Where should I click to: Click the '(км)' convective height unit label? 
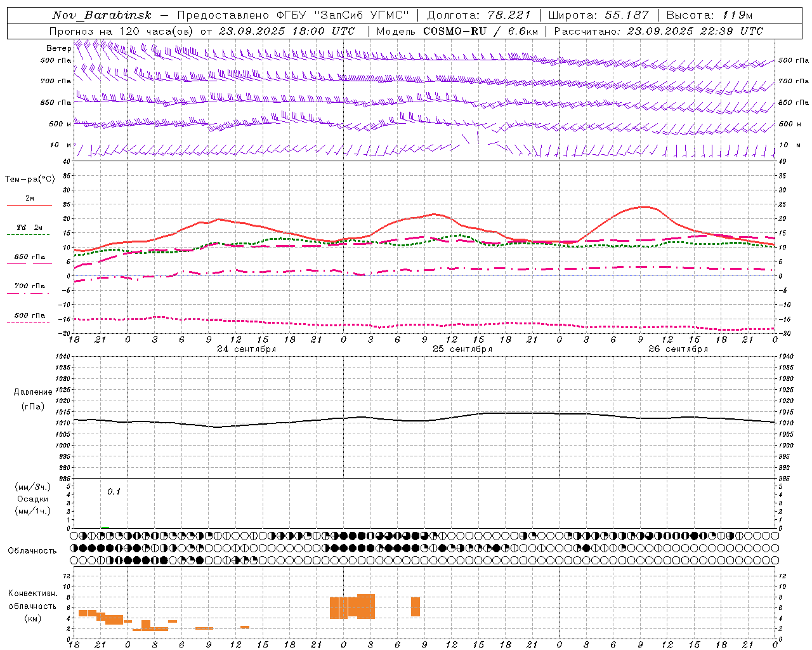click(32, 618)
